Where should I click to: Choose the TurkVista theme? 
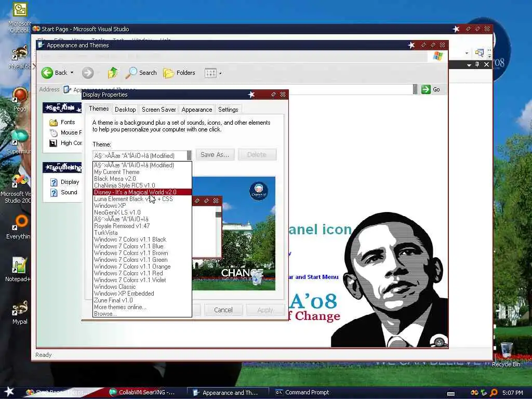[x=142, y=233]
